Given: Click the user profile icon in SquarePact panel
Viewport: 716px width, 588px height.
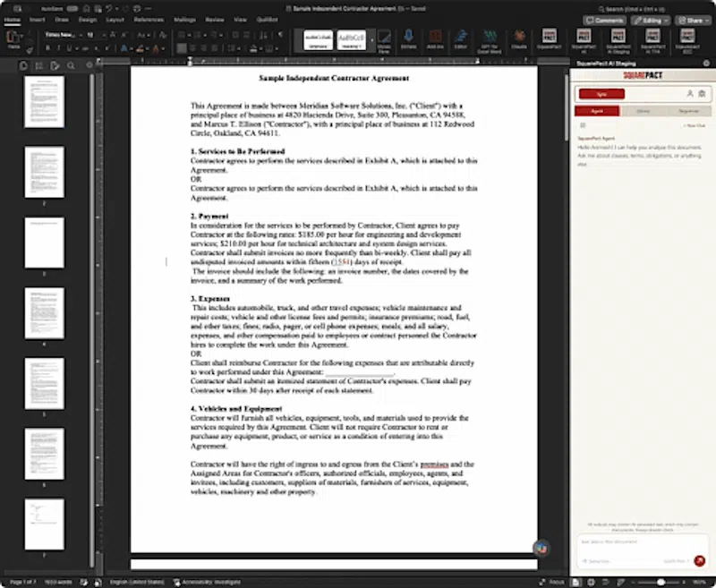Looking at the screenshot, I should [x=689, y=94].
